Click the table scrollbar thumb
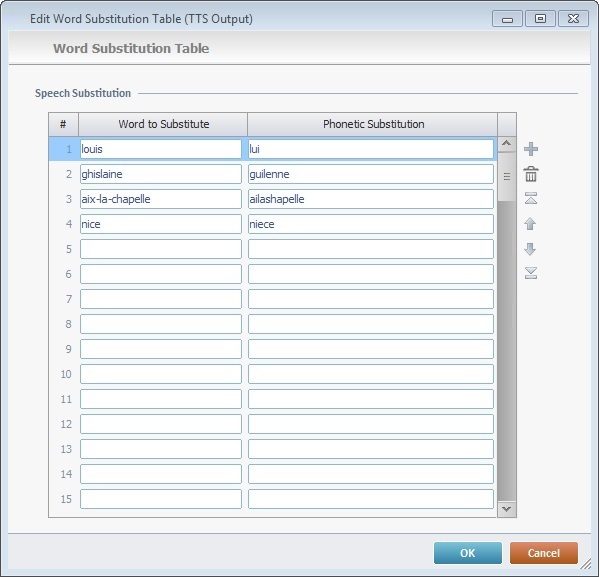 507,177
